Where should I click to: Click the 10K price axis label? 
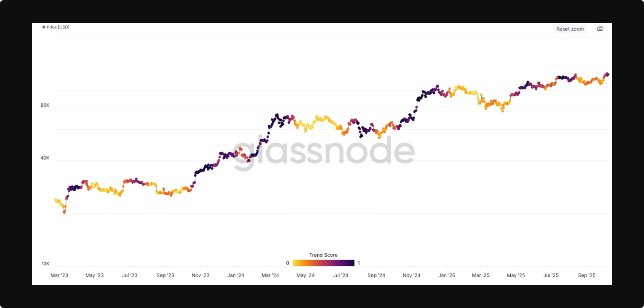pos(45,263)
